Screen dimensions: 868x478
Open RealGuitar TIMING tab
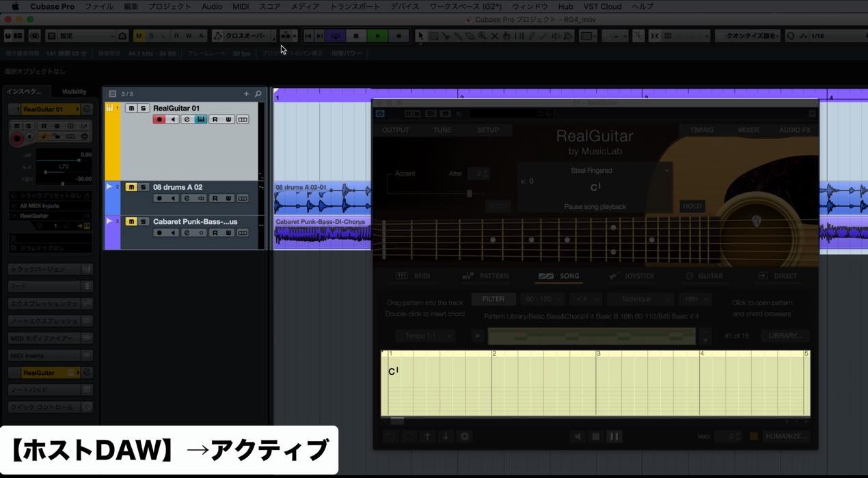(x=702, y=130)
